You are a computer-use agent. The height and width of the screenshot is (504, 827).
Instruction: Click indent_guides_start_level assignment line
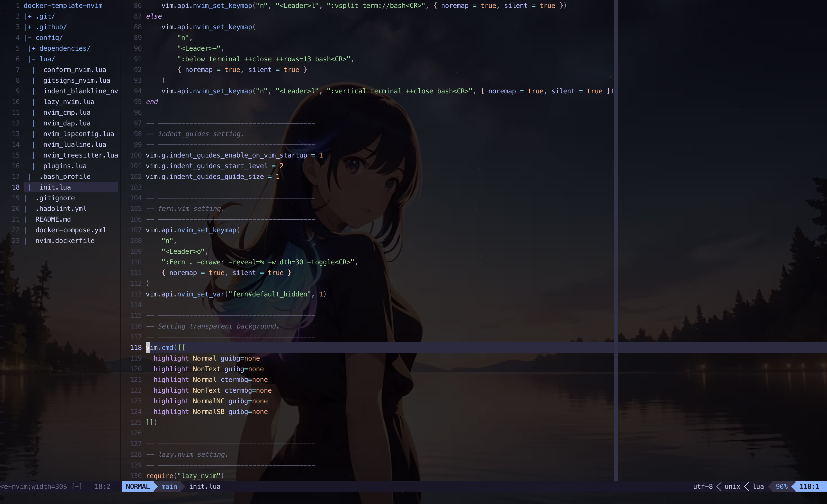pos(214,166)
